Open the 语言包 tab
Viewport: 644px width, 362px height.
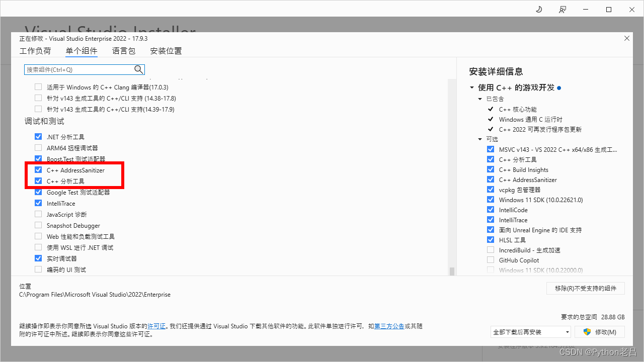[124, 51]
